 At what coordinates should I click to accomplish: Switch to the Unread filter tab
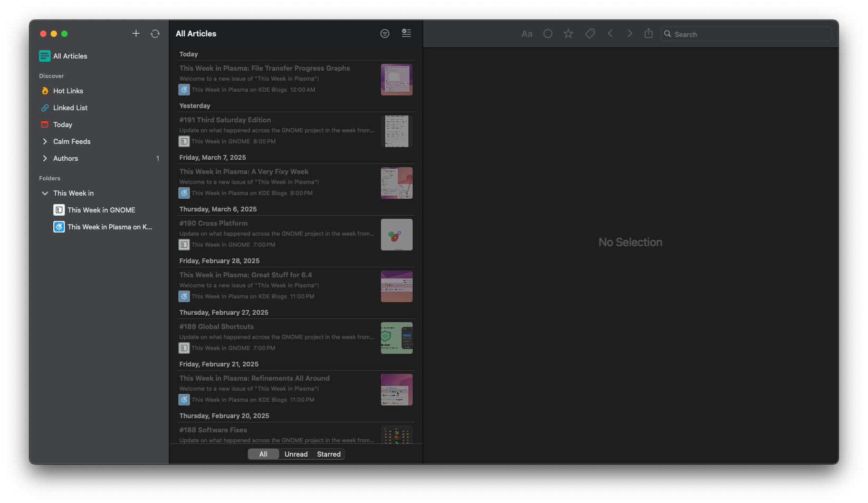pyautogui.click(x=295, y=454)
